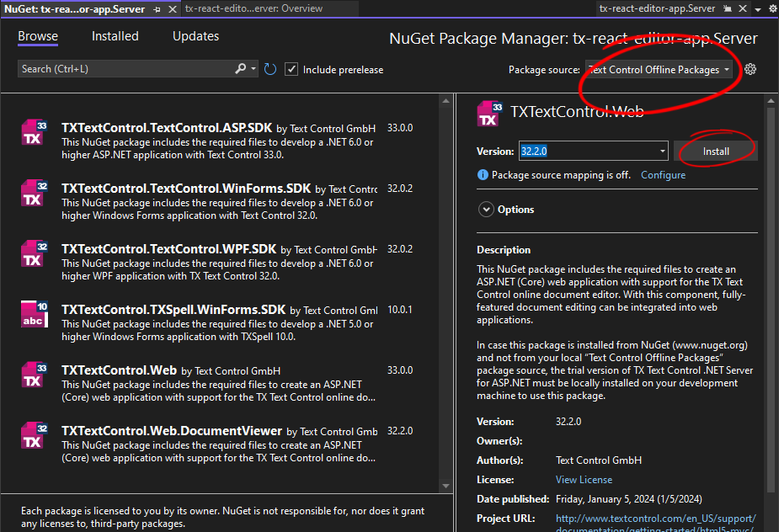This screenshot has width=779, height=532.
Task: Pin the NuGet tx-rea...or-app.Server tab
Action: click(x=157, y=9)
